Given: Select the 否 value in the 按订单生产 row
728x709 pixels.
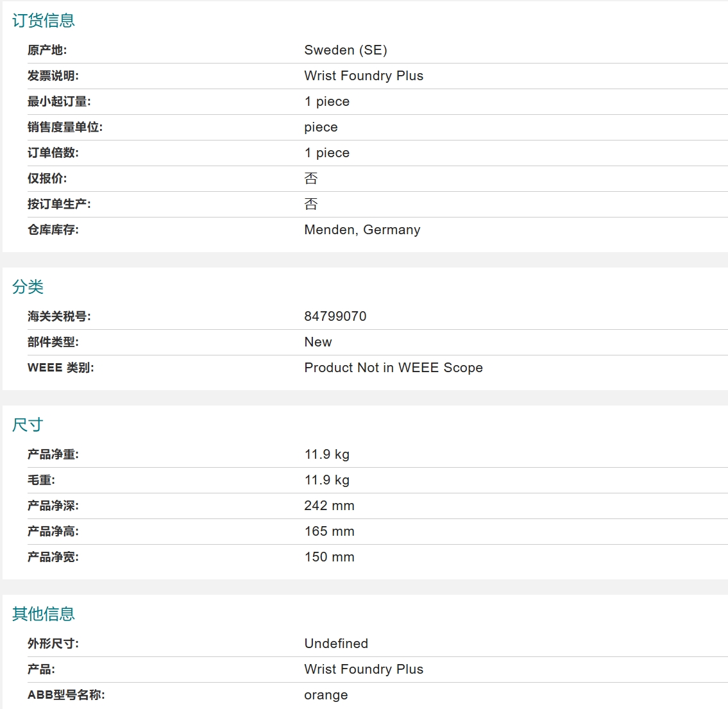Looking at the screenshot, I should point(311,204).
